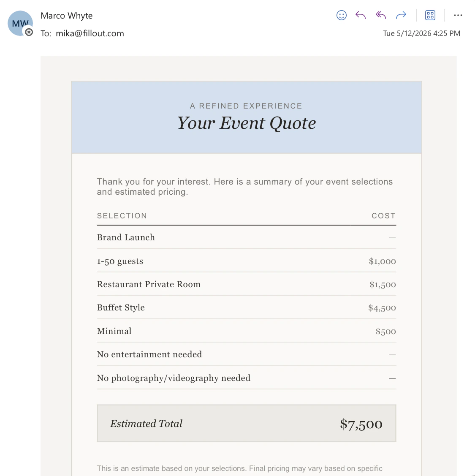Screen dimensions: 475x476
Task: Click the Reply All double-arrow icon
Action: point(380,15)
